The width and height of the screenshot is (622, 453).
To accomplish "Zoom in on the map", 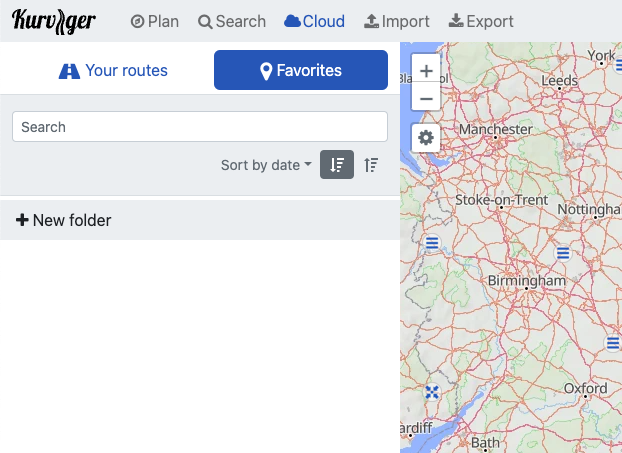I will coord(427,72).
